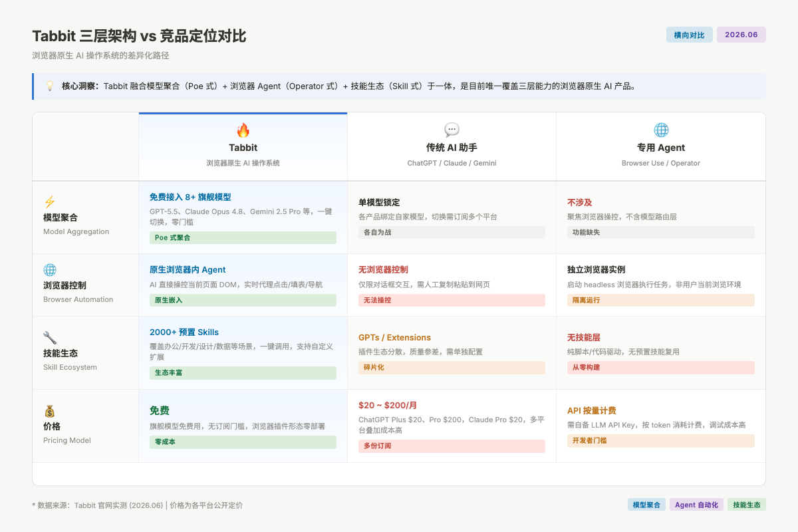Click the 原生嵌入 tag
Viewport: 798px width, 532px height.
(243, 300)
